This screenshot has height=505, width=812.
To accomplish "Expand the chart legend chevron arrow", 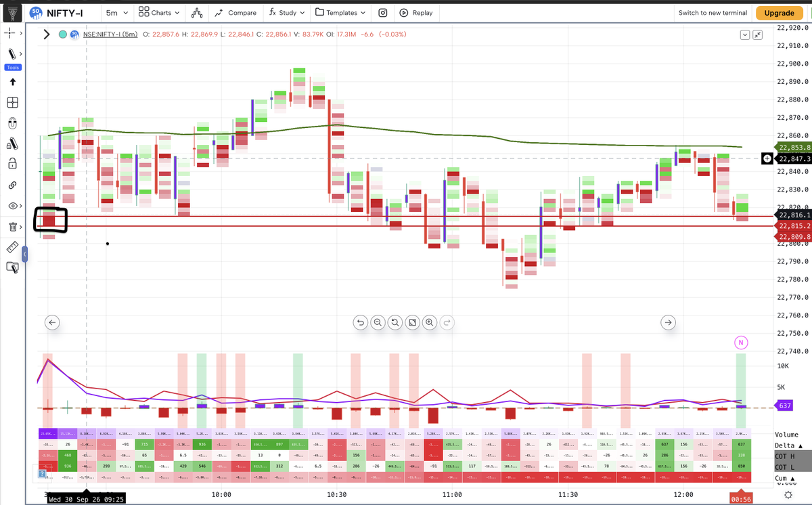I will 47,34.
